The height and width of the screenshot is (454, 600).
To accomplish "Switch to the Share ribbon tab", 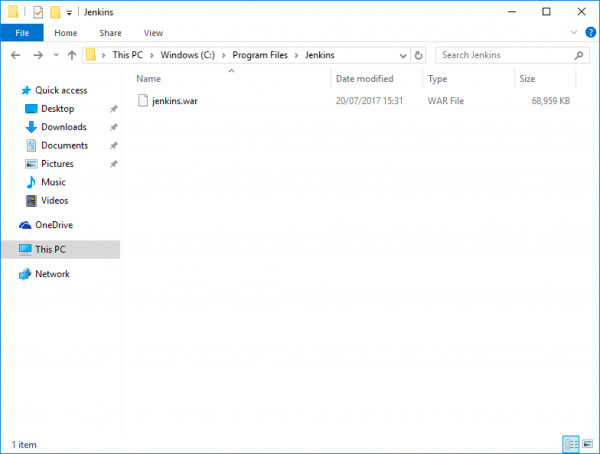I will click(x=110, y=33).
